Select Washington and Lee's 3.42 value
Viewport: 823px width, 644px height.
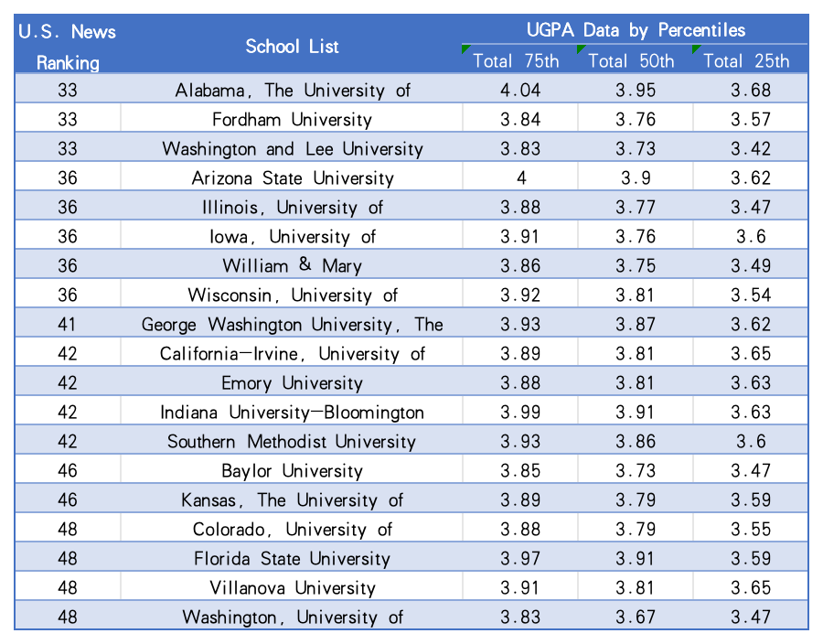tap(751, 149)
